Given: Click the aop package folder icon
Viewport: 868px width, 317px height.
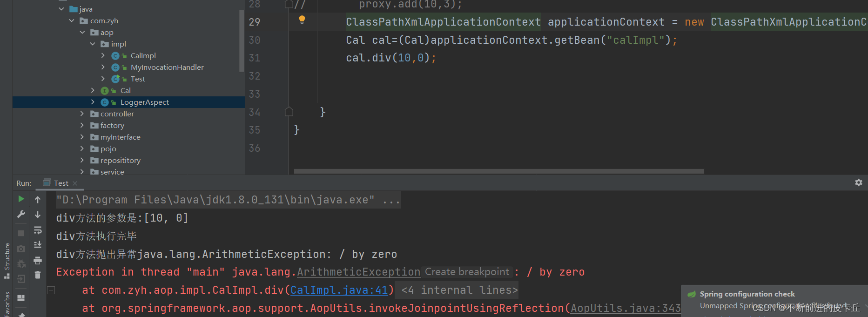Looking at the screenshot, I should click(x=94, y=32).
